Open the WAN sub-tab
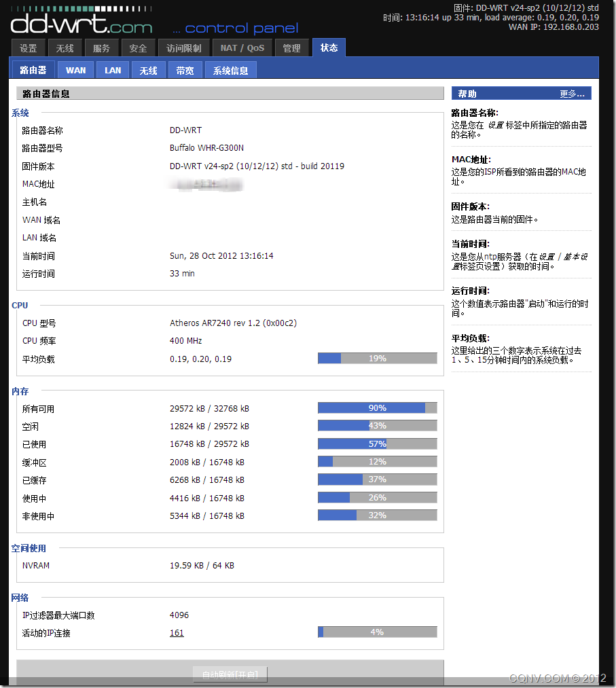The width and height of the screenshot is (616, 688). coord(76,70)
